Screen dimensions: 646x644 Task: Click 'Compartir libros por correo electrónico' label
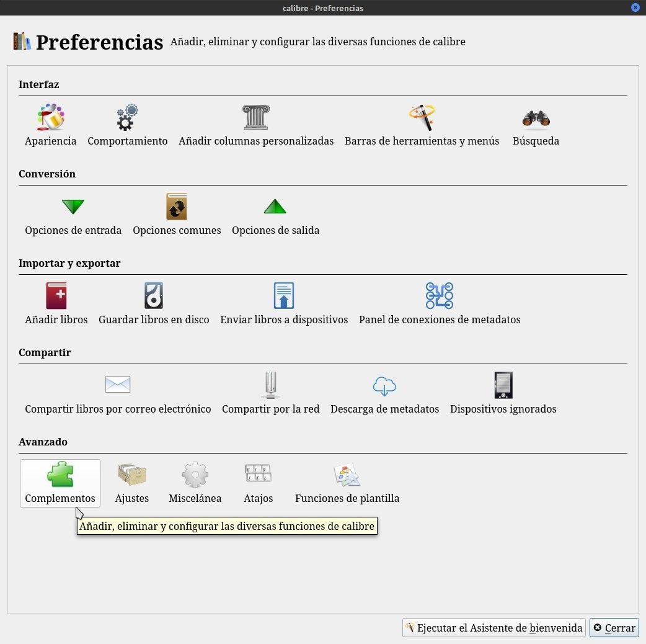pyautogui.click(x=118, y=409)
